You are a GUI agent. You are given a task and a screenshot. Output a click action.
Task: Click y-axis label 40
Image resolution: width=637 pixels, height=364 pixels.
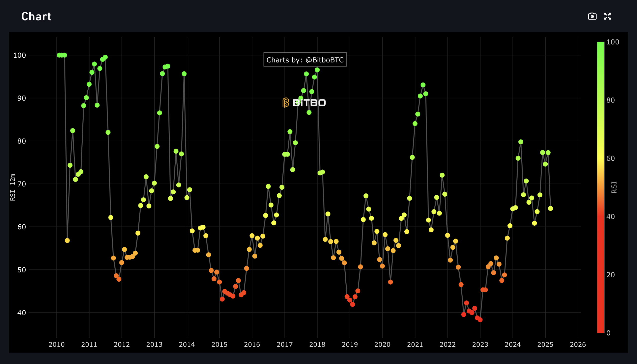[21, 313]
